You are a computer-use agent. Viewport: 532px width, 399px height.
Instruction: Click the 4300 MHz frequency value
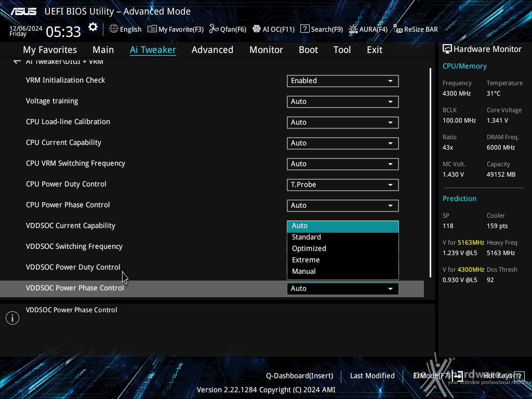(457, 94)
